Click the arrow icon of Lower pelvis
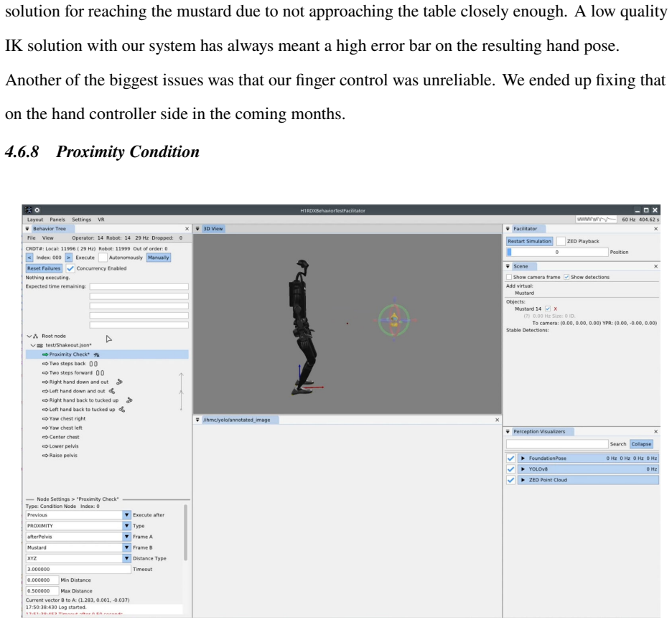The height and width of the screenshot is (622, 672). (45, 446)
